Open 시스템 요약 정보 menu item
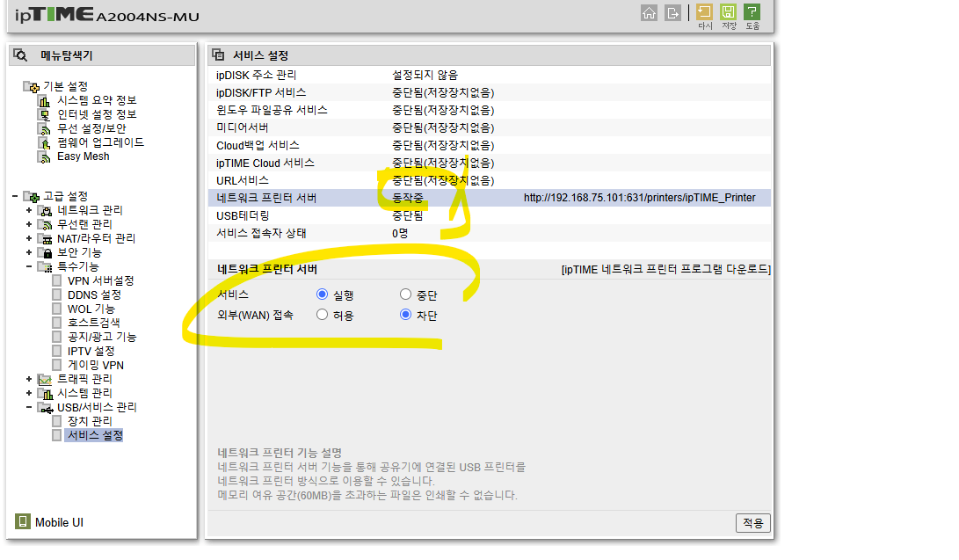This screenshot has height=560, width=959. (x=97, y=100)
